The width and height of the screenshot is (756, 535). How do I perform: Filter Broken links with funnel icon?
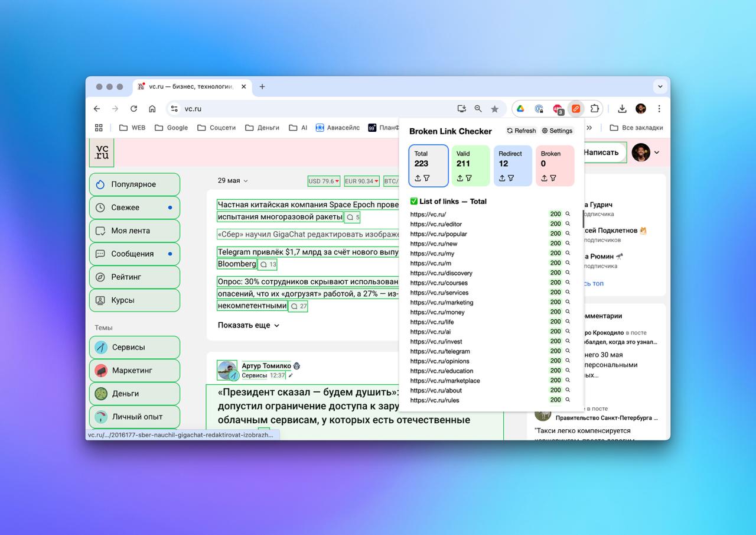(x=553, y=178)
